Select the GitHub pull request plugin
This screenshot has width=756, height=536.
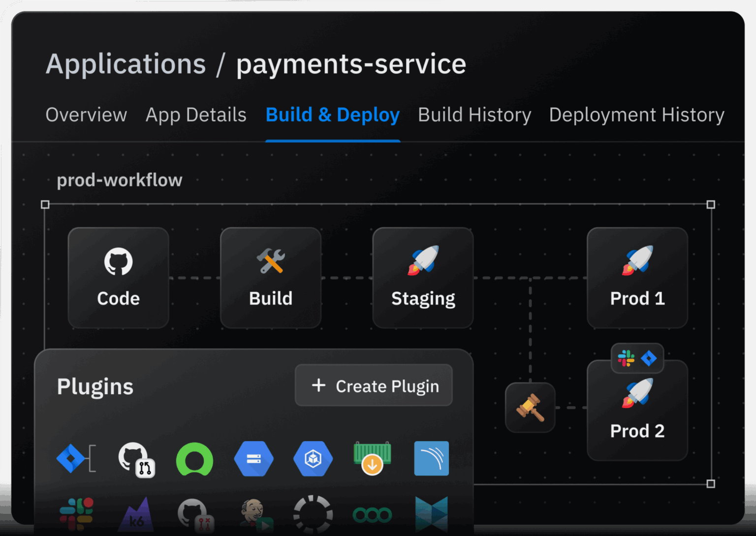(x=136, y=459)
